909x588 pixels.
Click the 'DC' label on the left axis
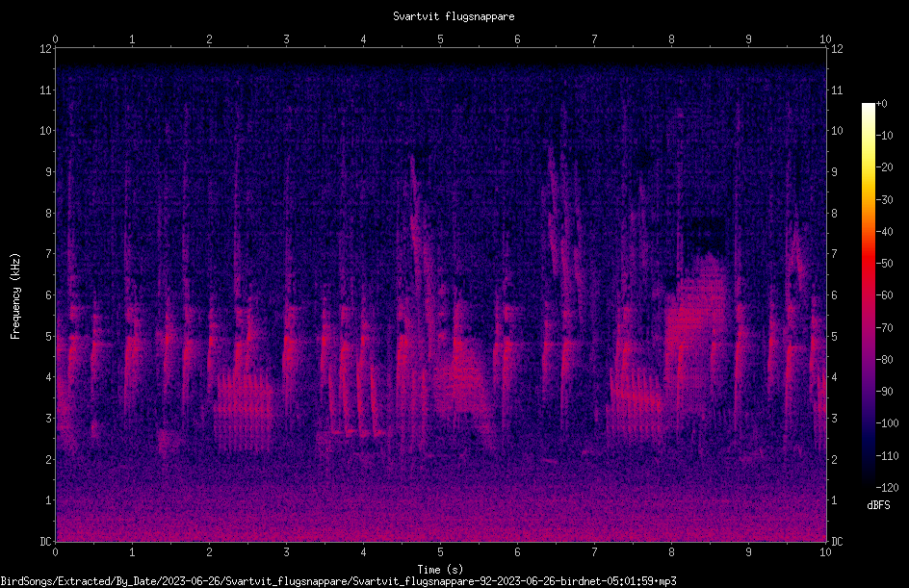coord(45,542)
